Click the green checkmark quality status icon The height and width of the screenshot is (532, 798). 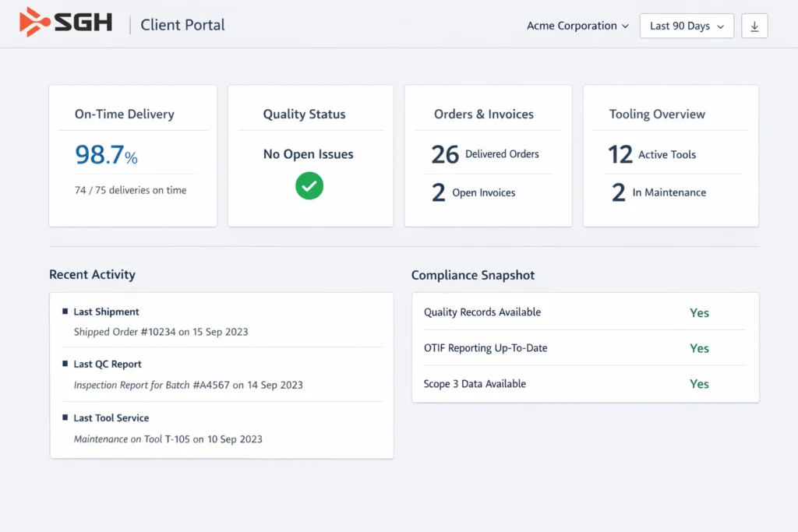point(309,186)
